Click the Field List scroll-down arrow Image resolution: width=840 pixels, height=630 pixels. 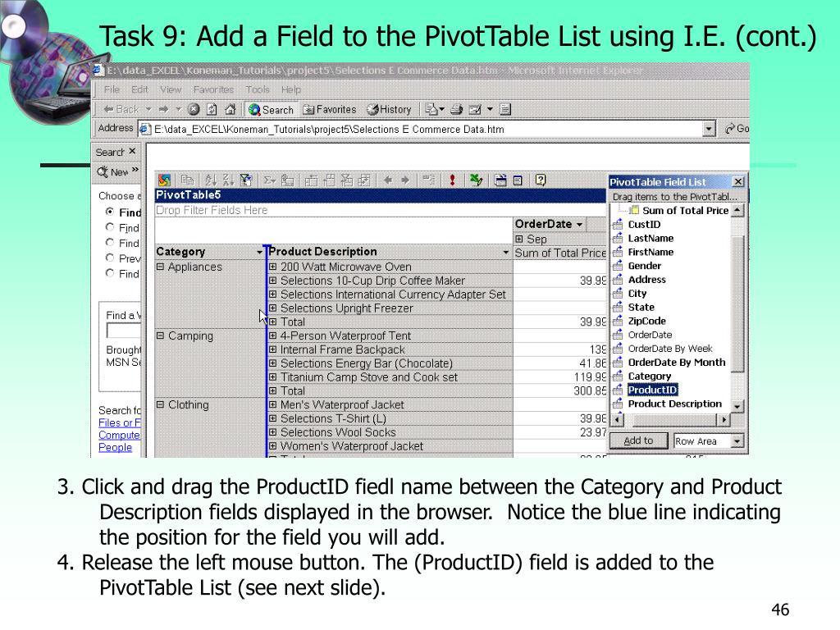[737, 407]
